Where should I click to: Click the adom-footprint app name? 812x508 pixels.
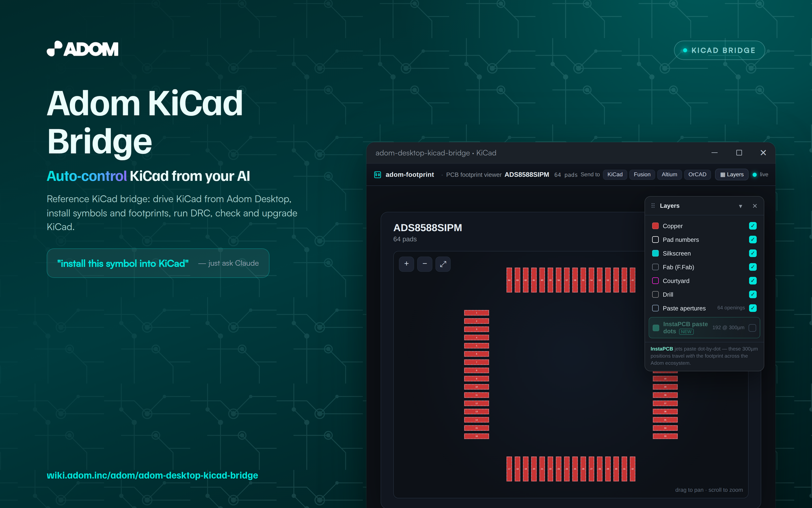(x=410, y=175)
